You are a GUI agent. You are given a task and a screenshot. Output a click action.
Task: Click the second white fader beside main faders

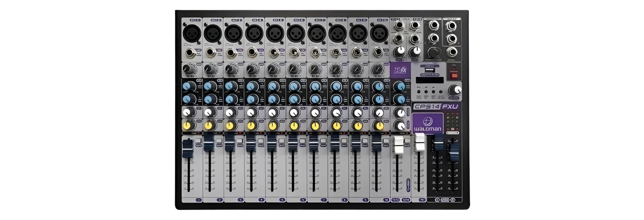[420, 142]
